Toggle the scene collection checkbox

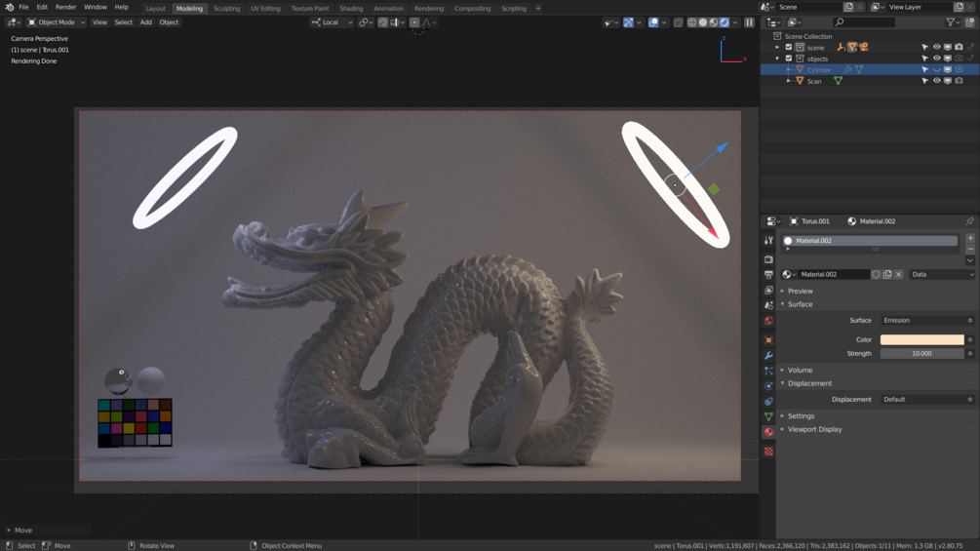pyautogui.click(x=789, y=48)
